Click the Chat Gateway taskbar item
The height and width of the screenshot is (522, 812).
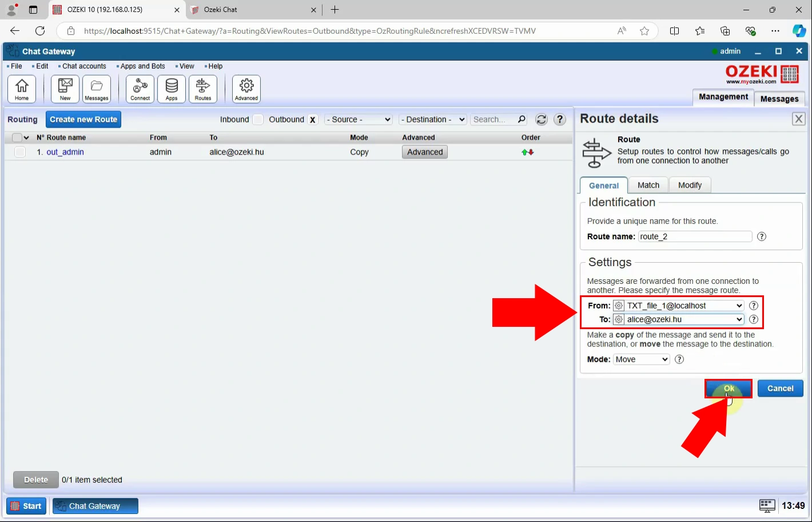(95, 506)
